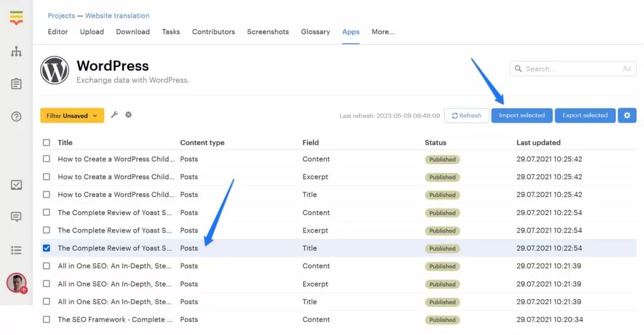
Task: Open the Website translation breadcrumb link
Action: point(118,16)
